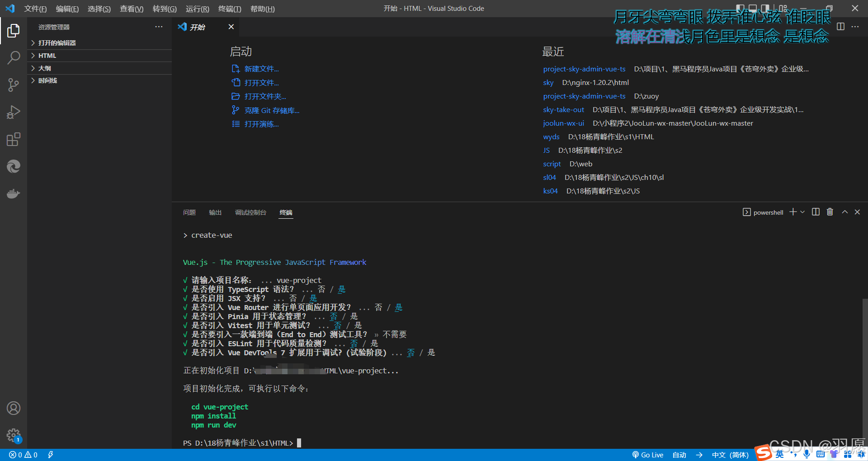Split the terminal pane

point(816,212)
